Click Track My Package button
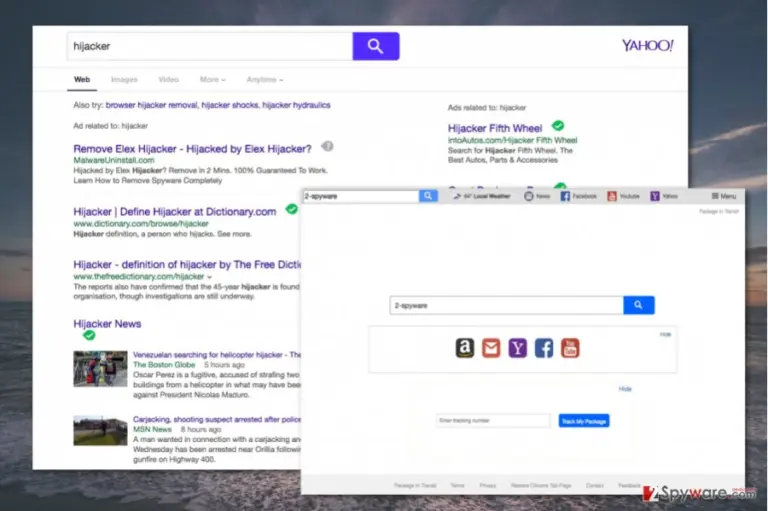This screenshot has height=511, width=768. coord(584,421)
